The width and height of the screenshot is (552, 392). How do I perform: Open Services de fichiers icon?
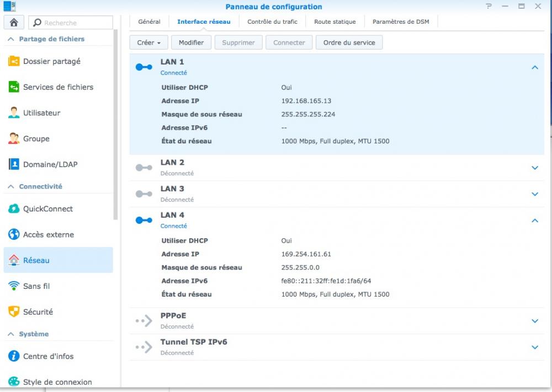point(14,87)
